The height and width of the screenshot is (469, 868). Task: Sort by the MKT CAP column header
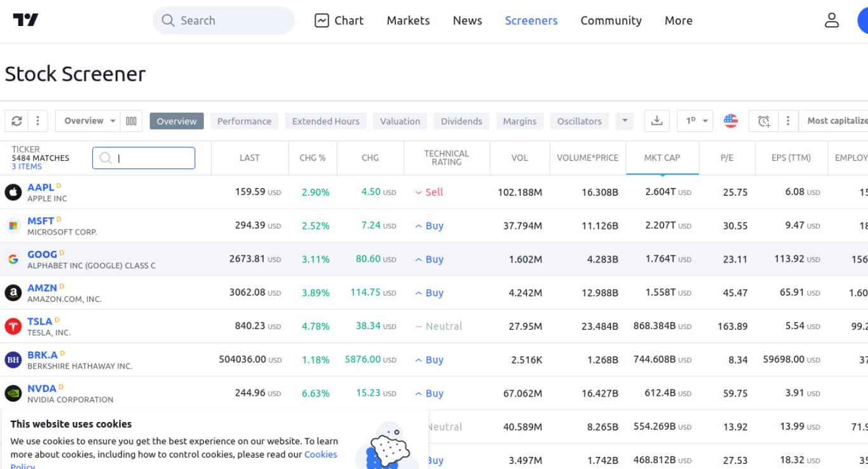tap(662, 158)
